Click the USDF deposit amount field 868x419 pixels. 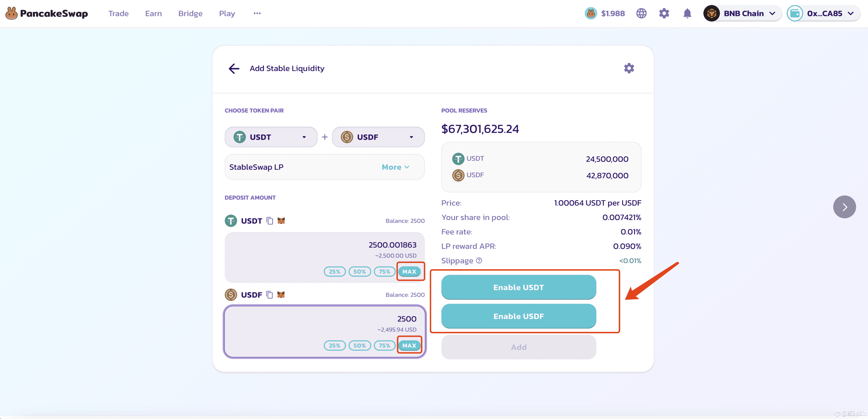tap(324, 332)
